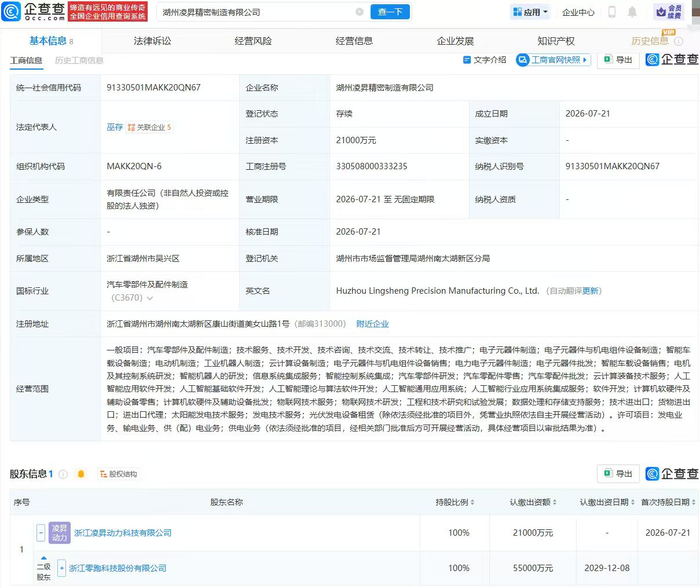The image size is (700, 588).
Task: Click the info icon beside 股东信息
Action: click(63, 474)
